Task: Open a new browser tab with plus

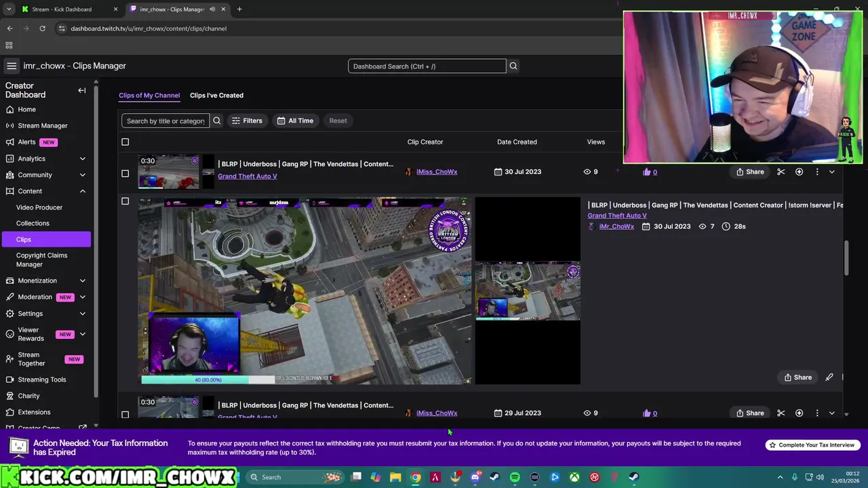Action: point(239,9)
